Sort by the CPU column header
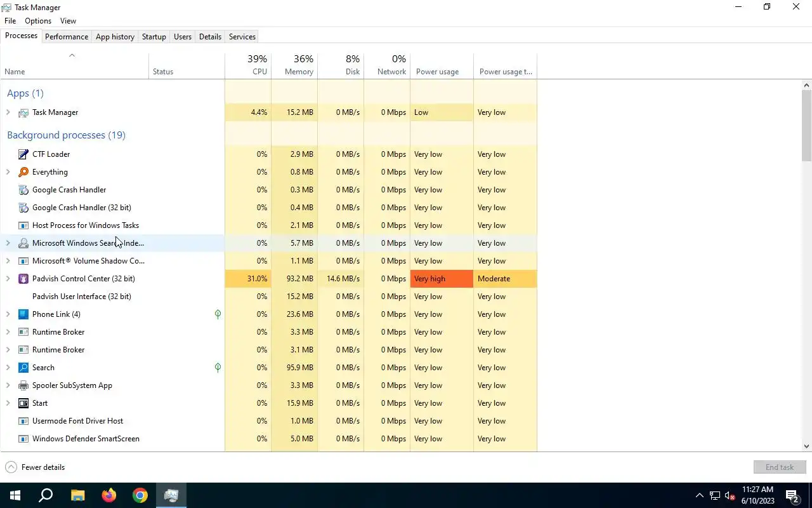Viewport: 812px width, 508px height. [x=248, y=65]
